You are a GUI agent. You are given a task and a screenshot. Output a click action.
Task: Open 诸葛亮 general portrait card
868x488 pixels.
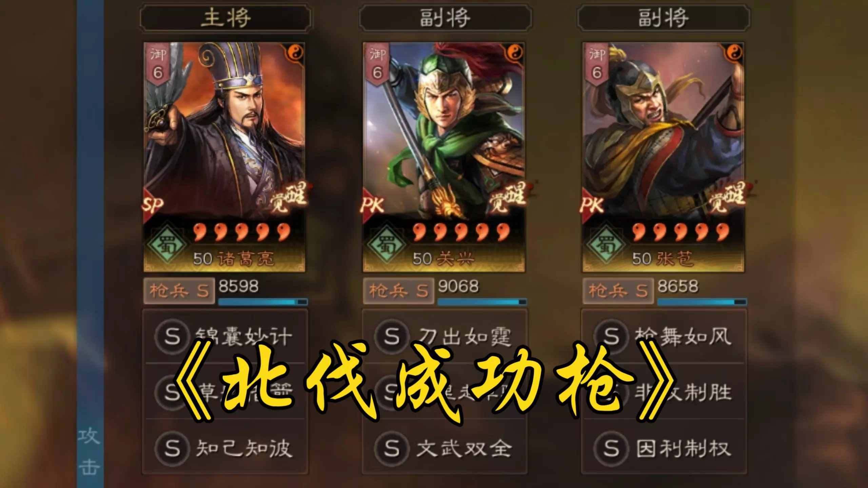coord(224,157)
